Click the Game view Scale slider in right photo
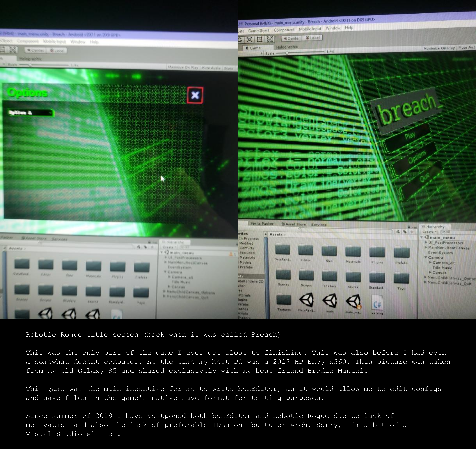Viewport: 476px width, 449px height. point(300,53)
